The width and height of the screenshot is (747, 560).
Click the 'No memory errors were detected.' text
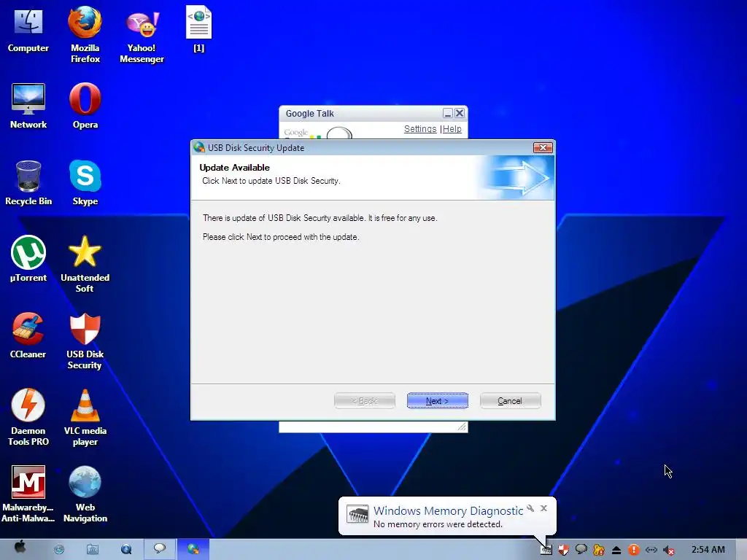438,524
